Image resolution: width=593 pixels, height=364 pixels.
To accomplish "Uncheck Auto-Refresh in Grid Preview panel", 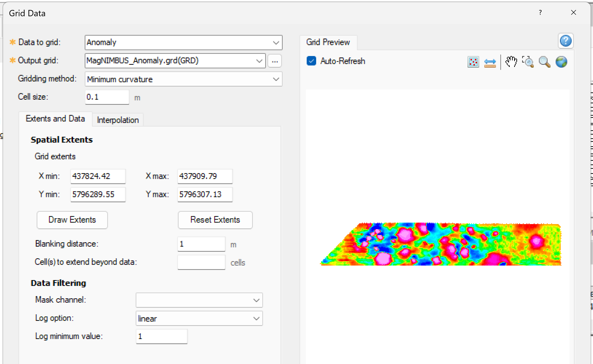I will point(311,61).
